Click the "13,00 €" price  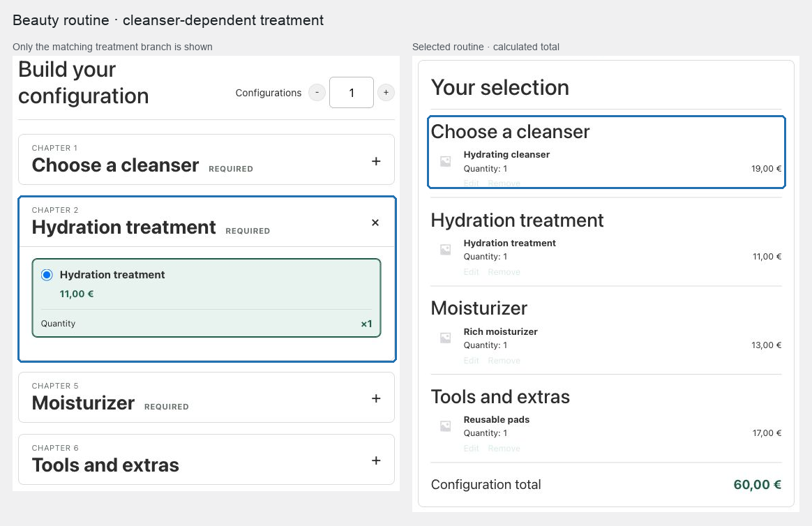click(767, 345)
